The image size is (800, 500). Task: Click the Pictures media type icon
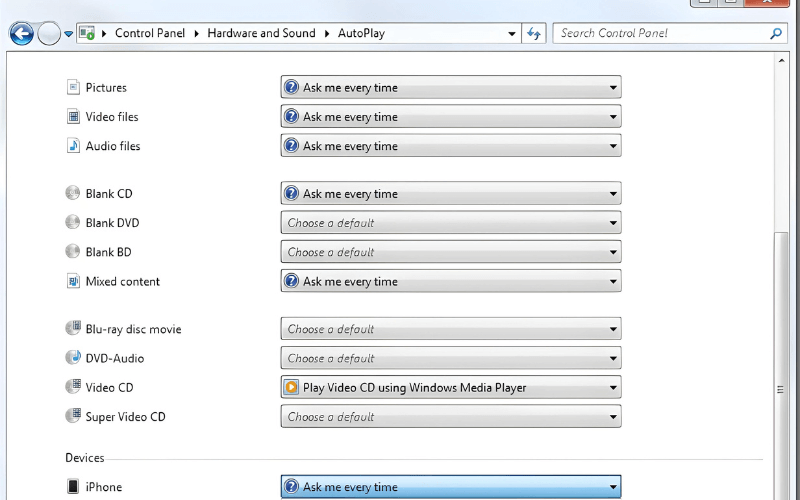click(x=73, y=88)
